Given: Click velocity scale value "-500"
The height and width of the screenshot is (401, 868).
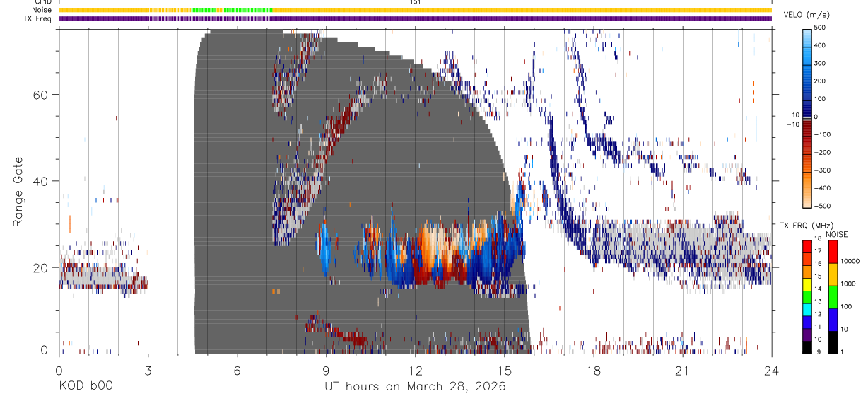Looking at the screenshot, I should (822, 207).
